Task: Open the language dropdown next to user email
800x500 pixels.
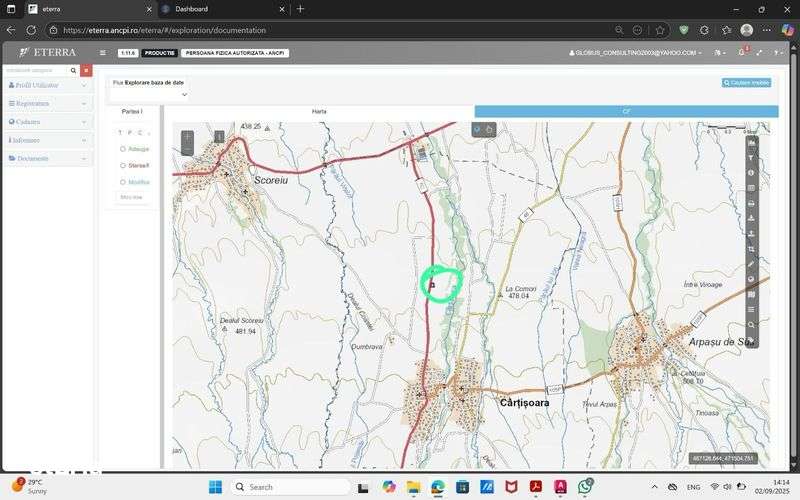Action: [719, 53]
